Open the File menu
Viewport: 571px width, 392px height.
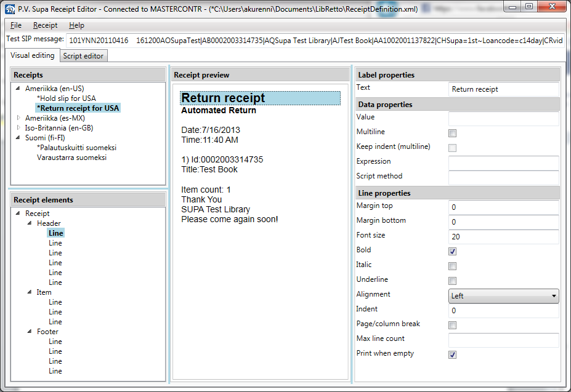[16, 25]
